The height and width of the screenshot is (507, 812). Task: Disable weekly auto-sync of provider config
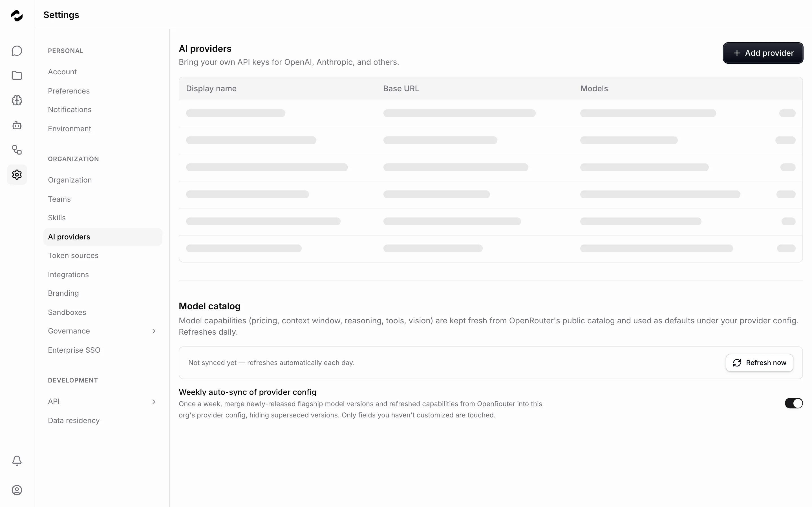[794, 403]
